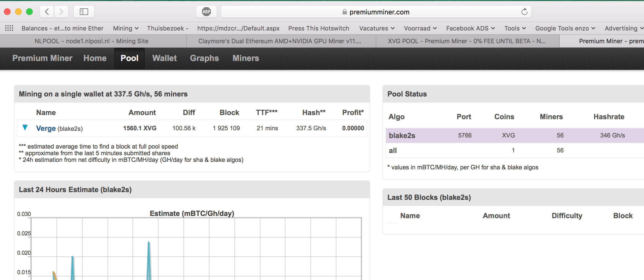Click the lock icon in address bar
The width and height of the screenshot is (644, 280).
click(x=344, y=12)
